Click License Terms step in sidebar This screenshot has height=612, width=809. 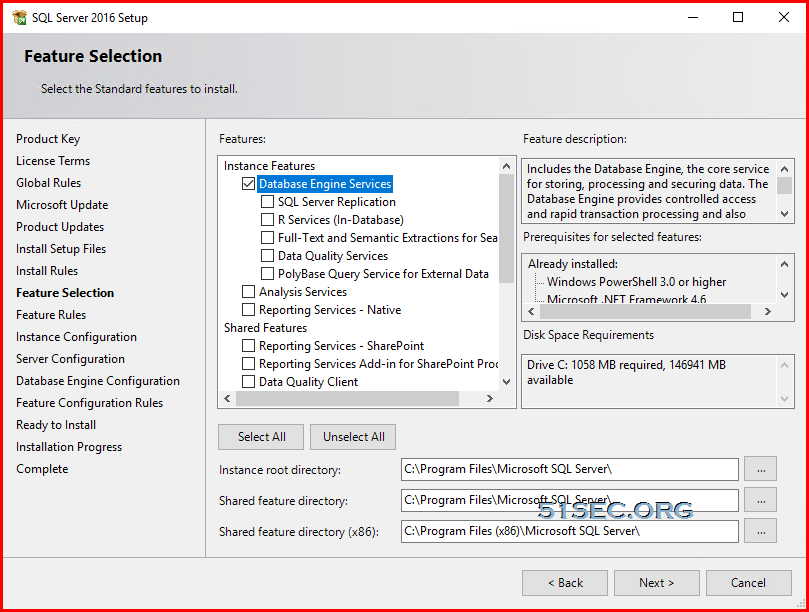coord(53,161)
